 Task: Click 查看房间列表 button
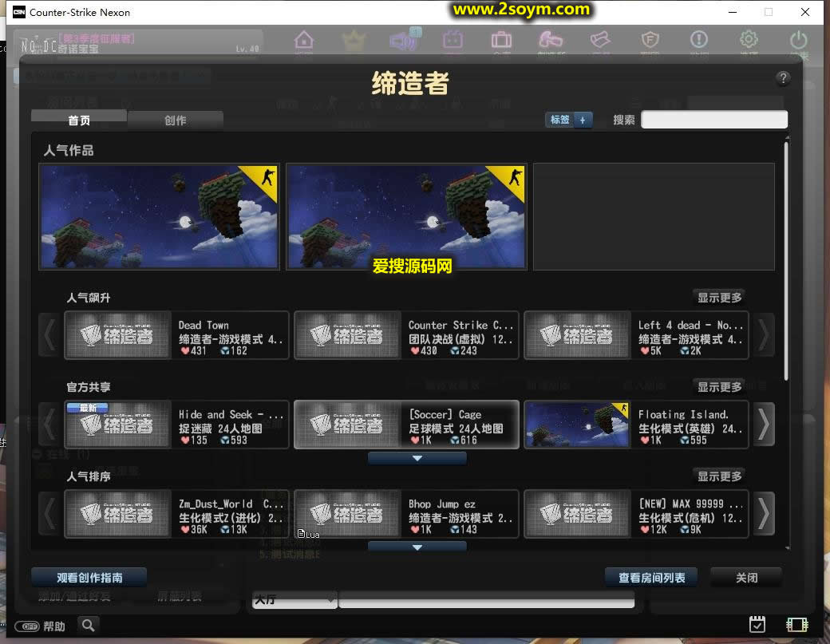pyautogui.click(x=651, y=577)
